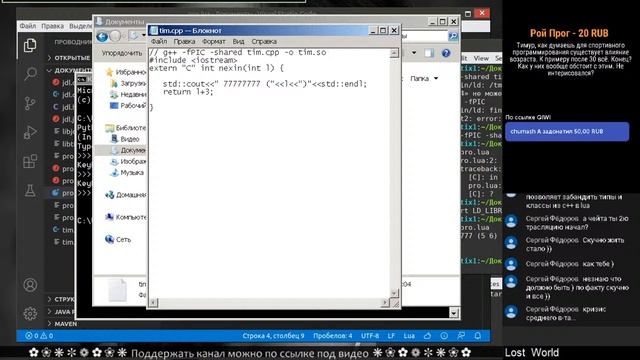Screen dimensions: 640x360
Task: Expand the СТРУКТУРА section in VS Code sidebar
Action: (x=61, y=299)
